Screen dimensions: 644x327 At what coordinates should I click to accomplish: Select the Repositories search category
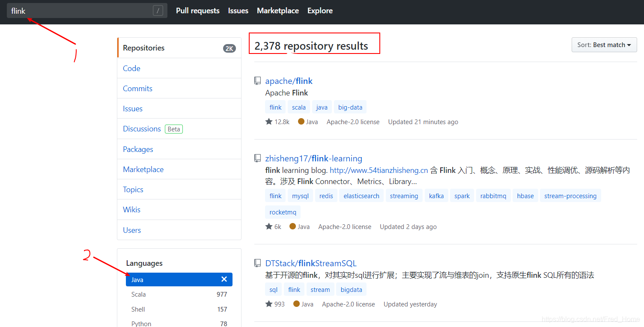tap(179, 48)
